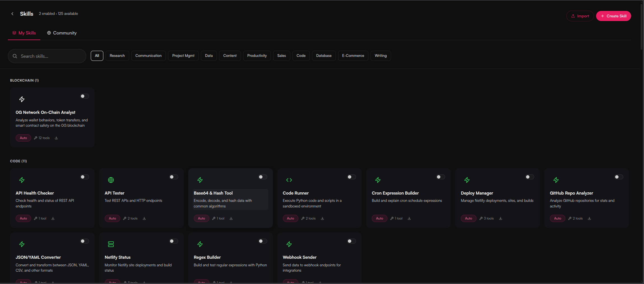Click the Auto badge on Deploy Manager card

click(469, 218)
